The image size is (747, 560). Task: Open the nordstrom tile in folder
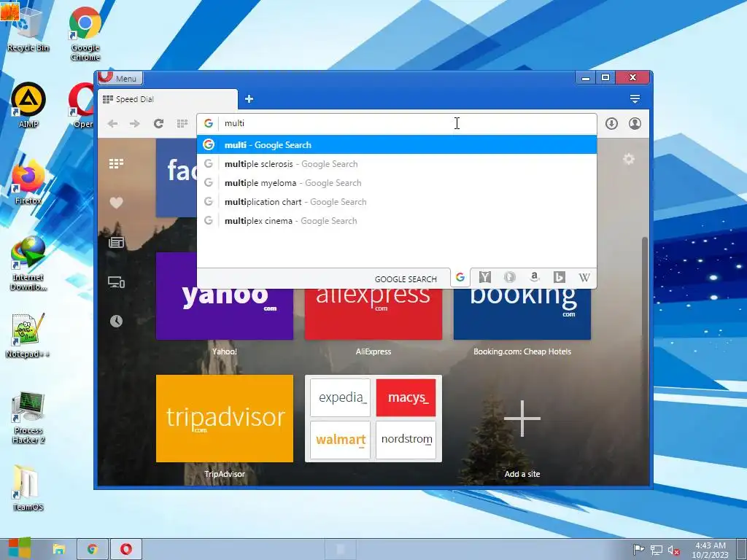[406, 440]
